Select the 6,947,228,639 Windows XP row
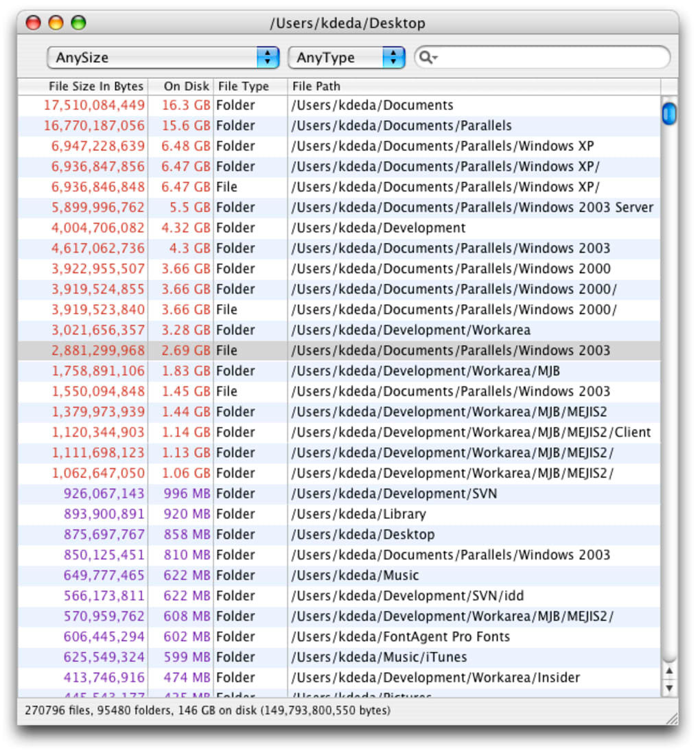This screenshot has width=700, height=751. pos(339,146)
